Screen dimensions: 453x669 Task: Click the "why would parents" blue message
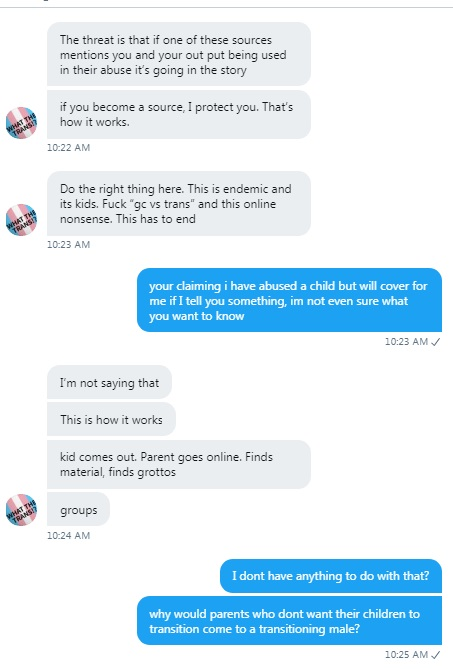289,621
